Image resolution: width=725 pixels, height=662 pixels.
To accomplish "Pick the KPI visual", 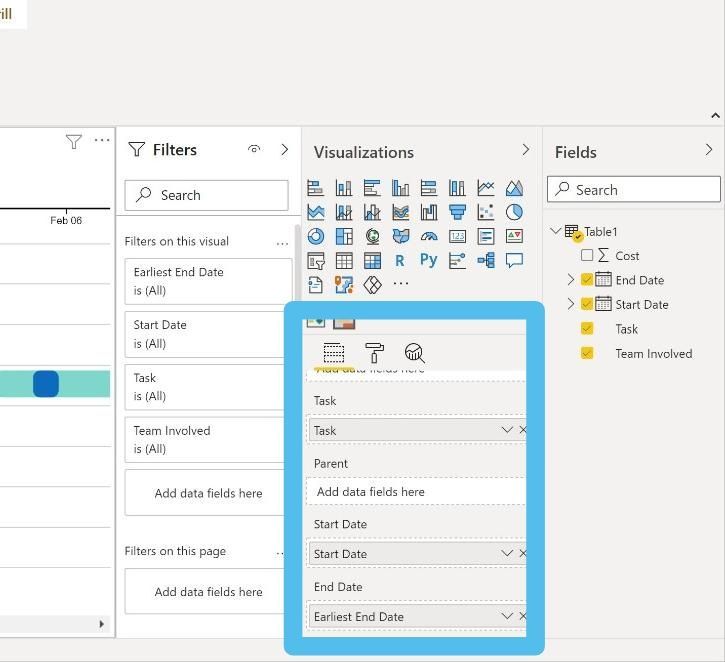I will coord(514,236).
